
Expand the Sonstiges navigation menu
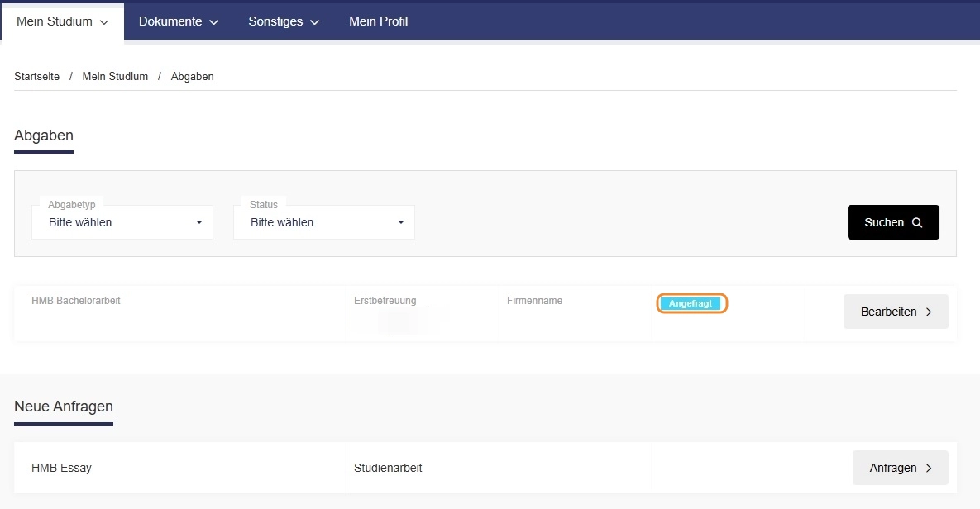pyautogui.click(x=284, y=21)
